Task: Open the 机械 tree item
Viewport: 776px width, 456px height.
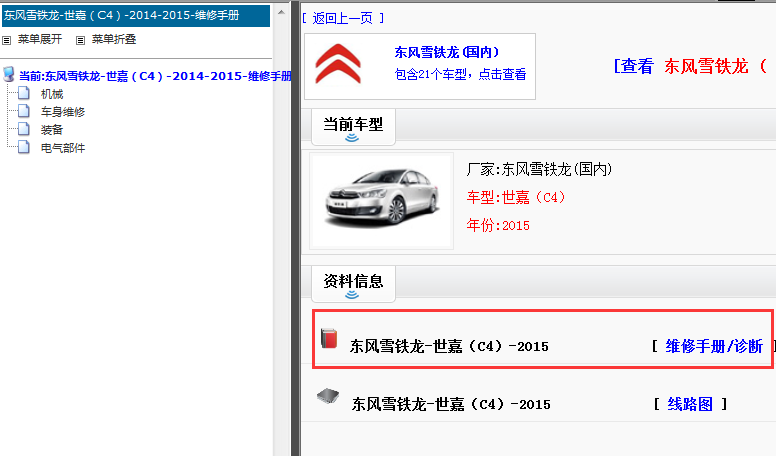Action: tap(52, 94)
